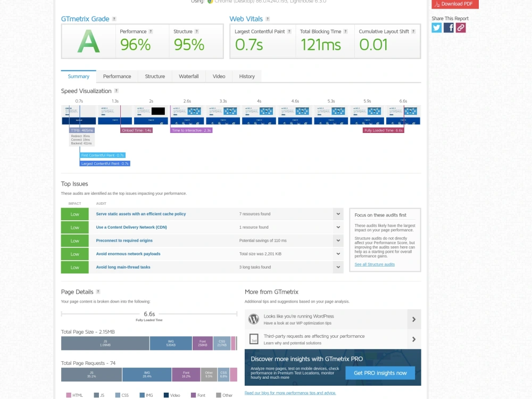Click Time to Interactive 2.3s marker
Screen dimensions: 532x399
(x=192, y=130)
